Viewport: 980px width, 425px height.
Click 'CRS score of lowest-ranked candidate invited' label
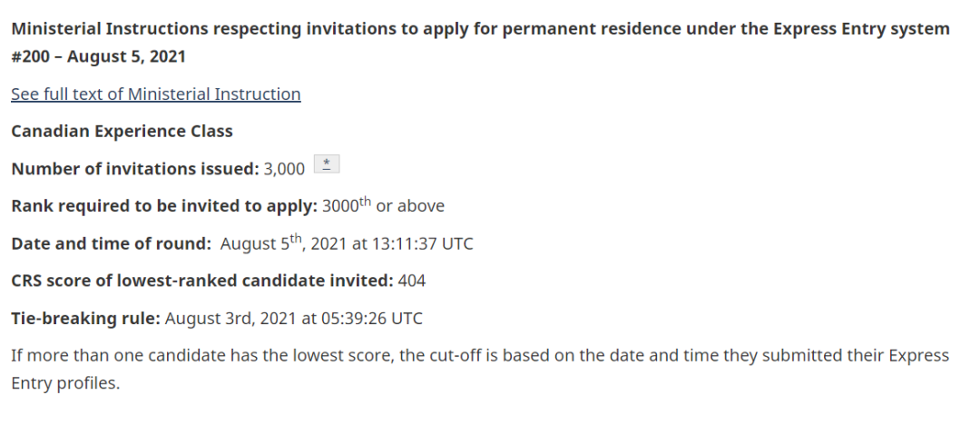(201, 282)
